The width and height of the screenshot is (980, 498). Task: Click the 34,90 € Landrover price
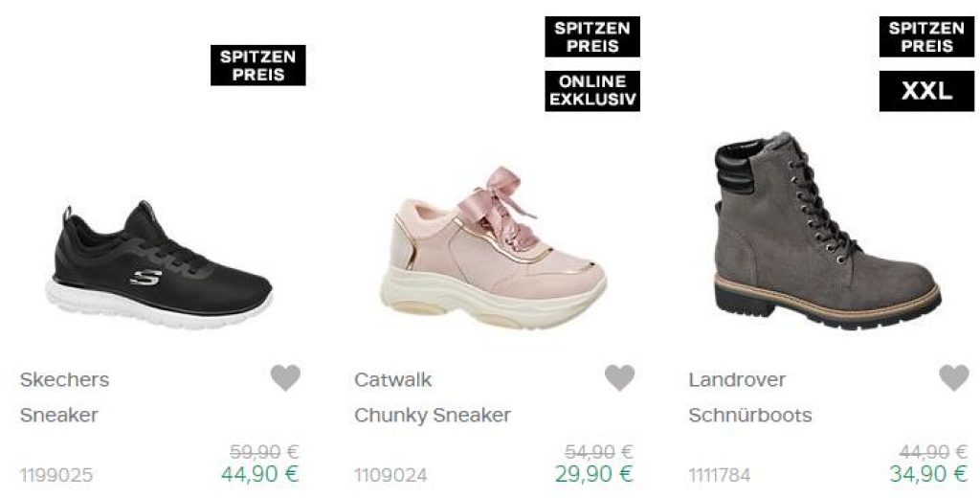pyautogui.click(x=928, y=474)
